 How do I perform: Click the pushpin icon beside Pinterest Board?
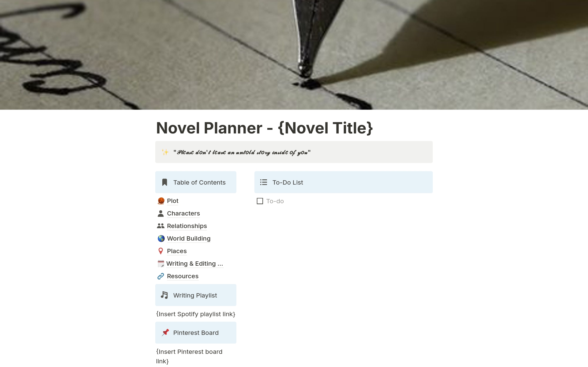[x=165, y=332]
